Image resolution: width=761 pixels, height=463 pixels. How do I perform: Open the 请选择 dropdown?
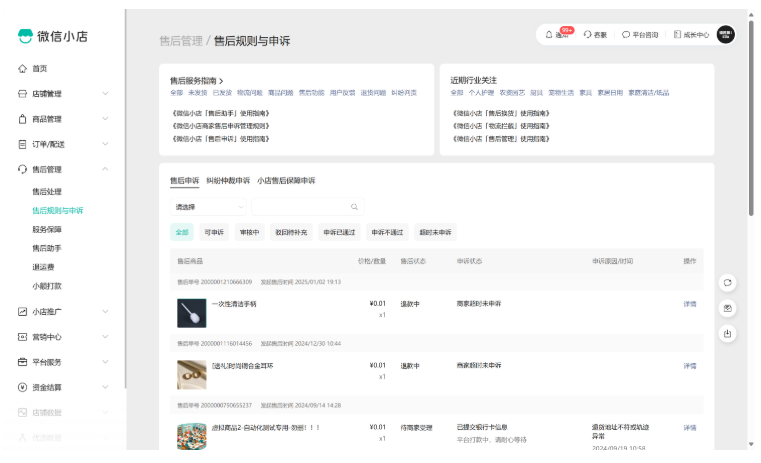click(x=208, y=207)
